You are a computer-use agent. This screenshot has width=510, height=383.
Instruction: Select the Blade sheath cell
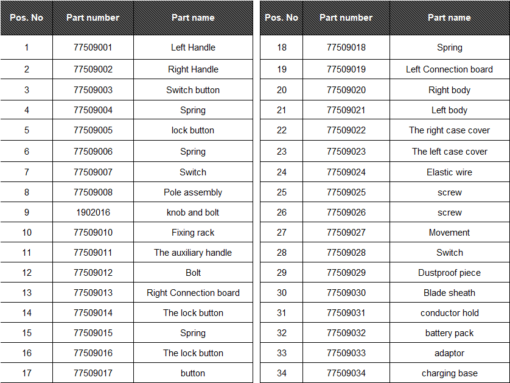pos(449,293)
